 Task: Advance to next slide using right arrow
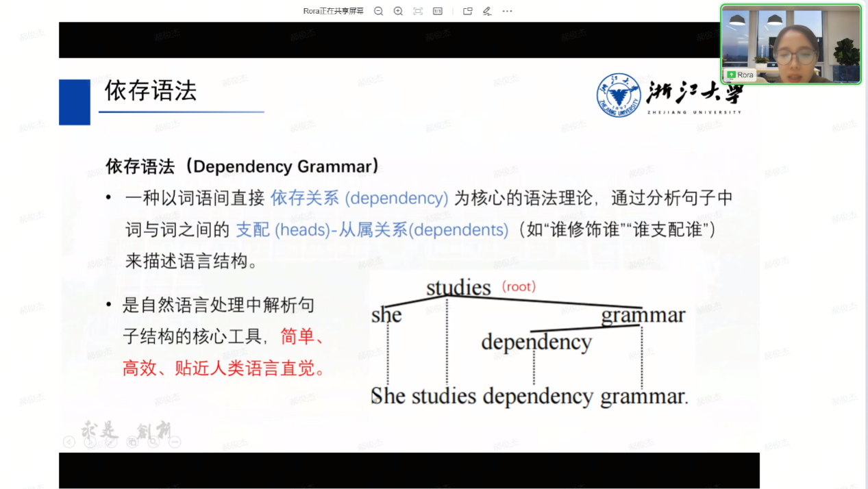click(x=90, y=442)
